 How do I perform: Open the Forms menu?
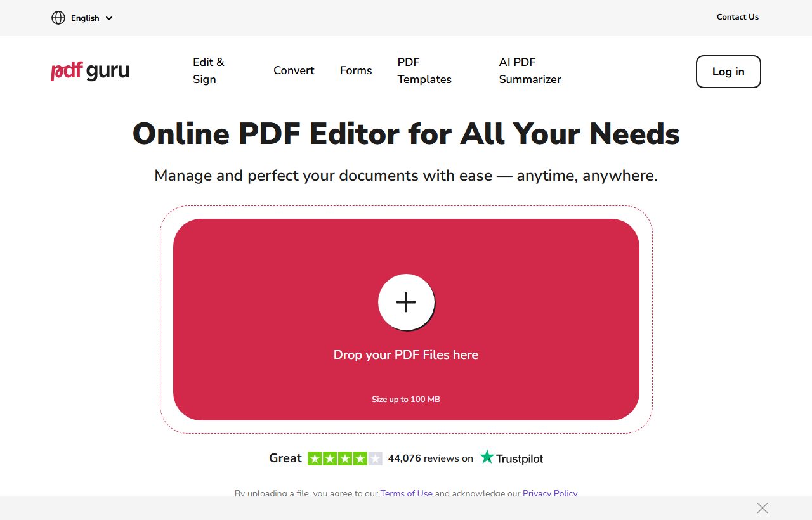tap(356, 70)
